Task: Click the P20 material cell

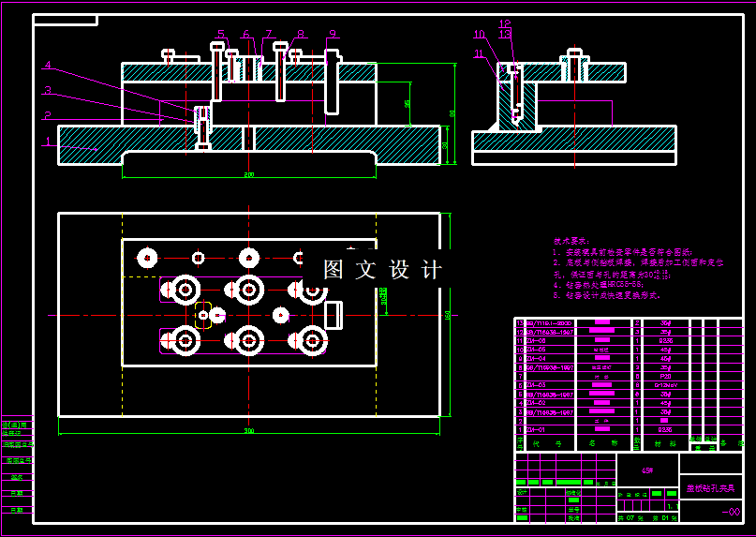Action: [x=666, y=377]
